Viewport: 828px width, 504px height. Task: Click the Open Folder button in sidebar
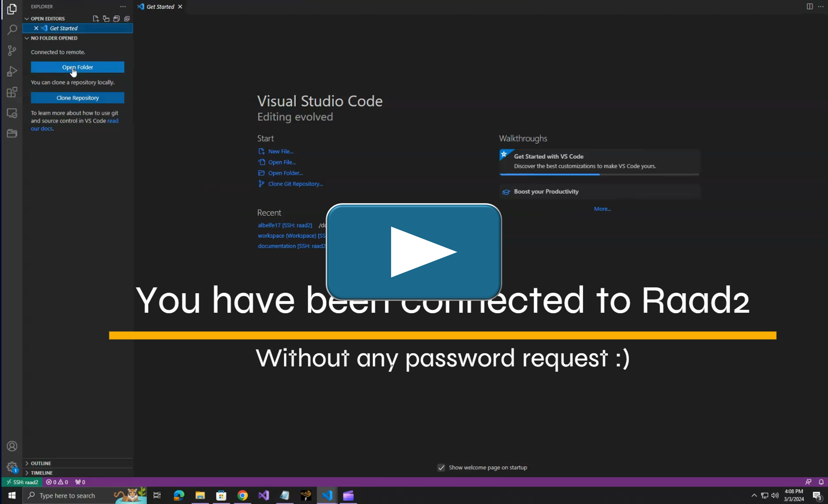pos(77,67)
